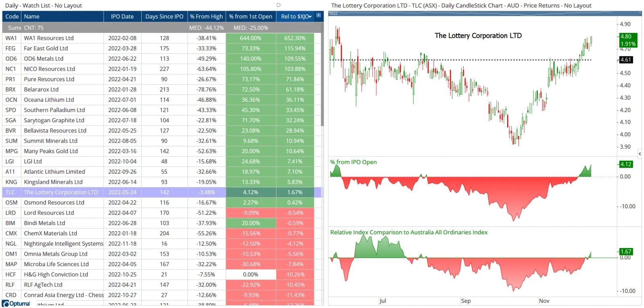Select the ChemX Materials Ltd row

pyautogui.click(x=161, y=233)
